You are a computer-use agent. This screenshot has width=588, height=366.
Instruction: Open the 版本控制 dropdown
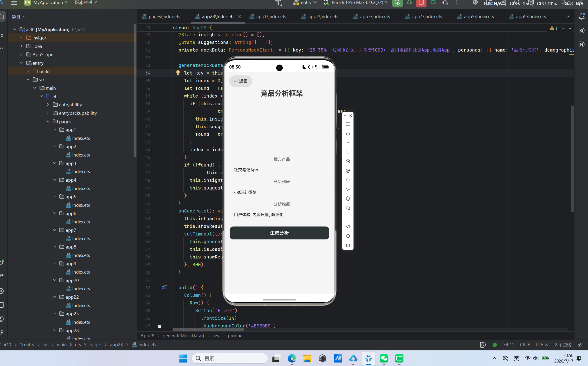[86, 3]
